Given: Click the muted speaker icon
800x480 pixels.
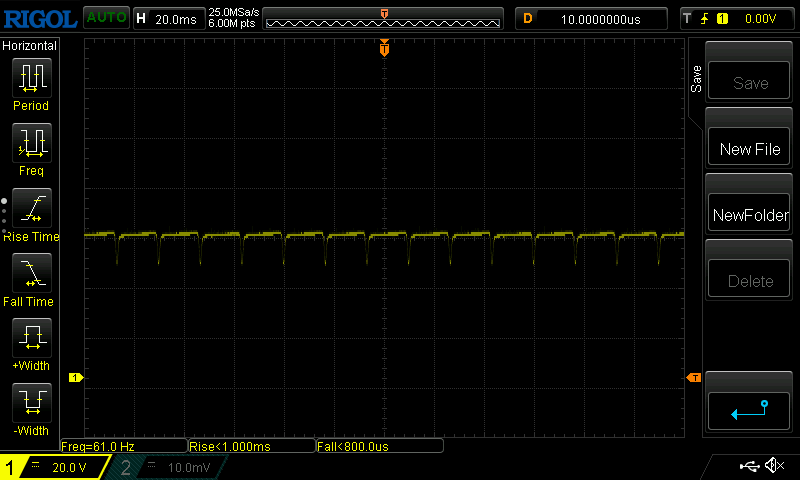Looking at the screenshot, I should coord(774,465).
